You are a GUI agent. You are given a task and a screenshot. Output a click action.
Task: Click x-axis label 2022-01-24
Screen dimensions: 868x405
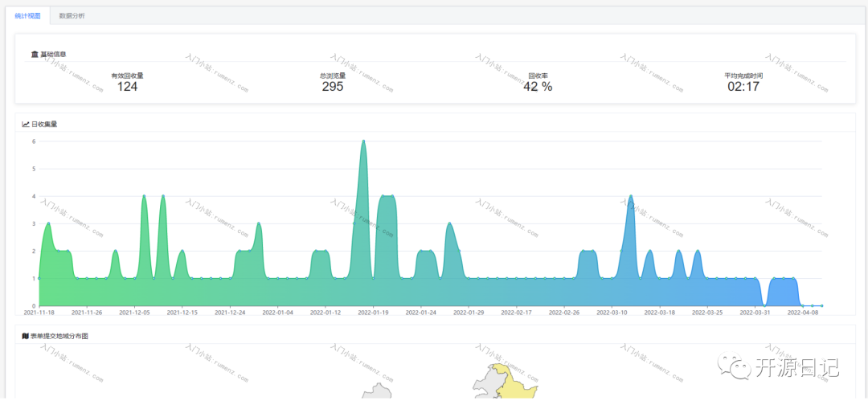(420, 313)
